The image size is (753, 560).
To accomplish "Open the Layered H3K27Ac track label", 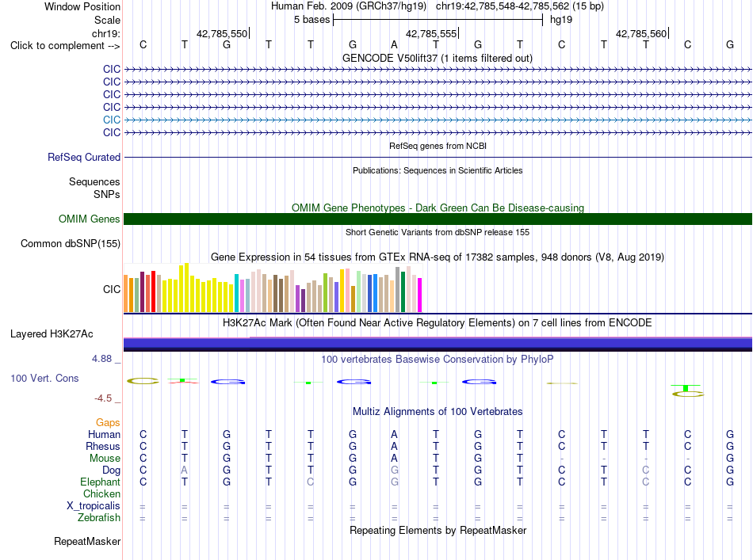I will click(x=52, y=334).
